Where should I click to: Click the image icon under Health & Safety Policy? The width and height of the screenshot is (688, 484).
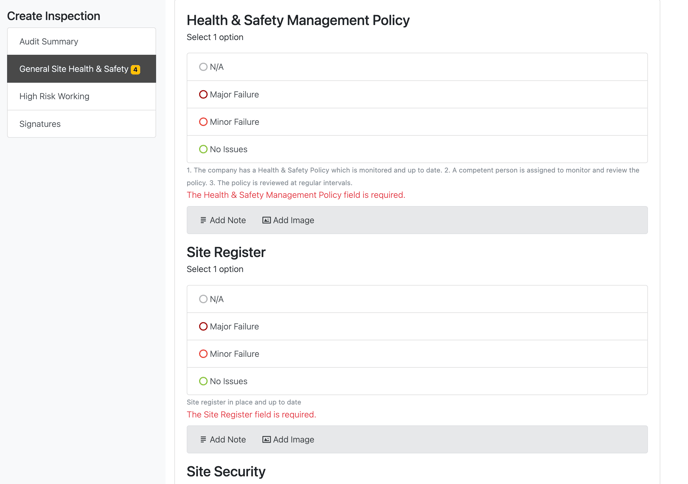pos(266,220)
